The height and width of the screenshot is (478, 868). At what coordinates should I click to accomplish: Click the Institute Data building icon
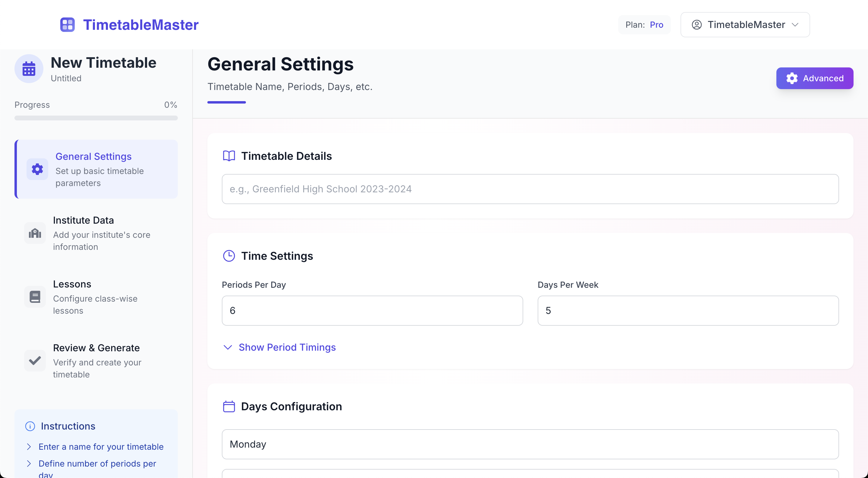click(35, 233)
